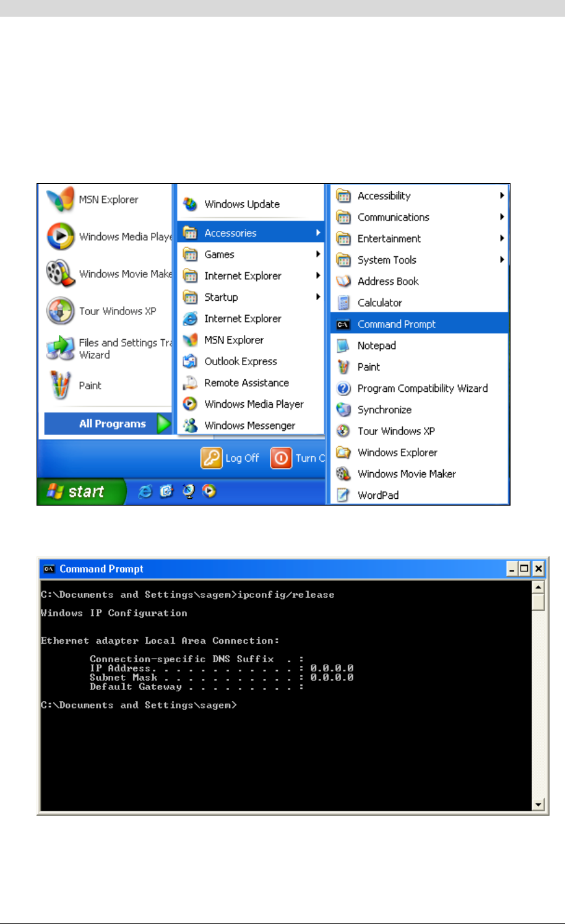
Task: Click the Windows Update icon
Action: point(191,204)
